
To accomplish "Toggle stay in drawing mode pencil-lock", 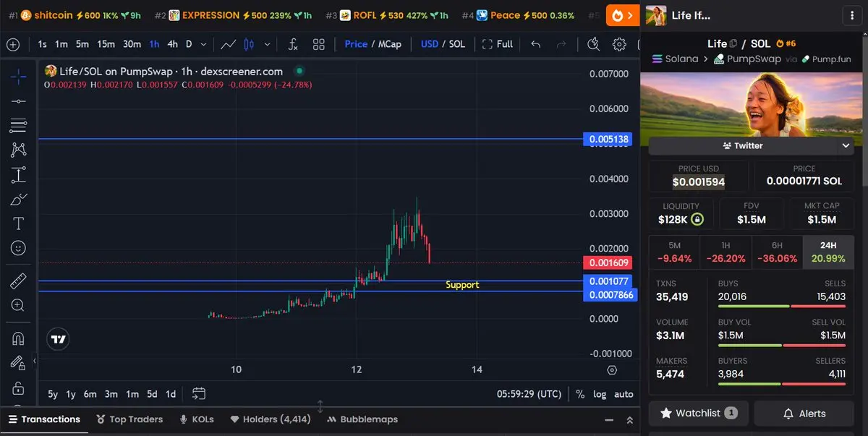I will (x=18, y=362).
